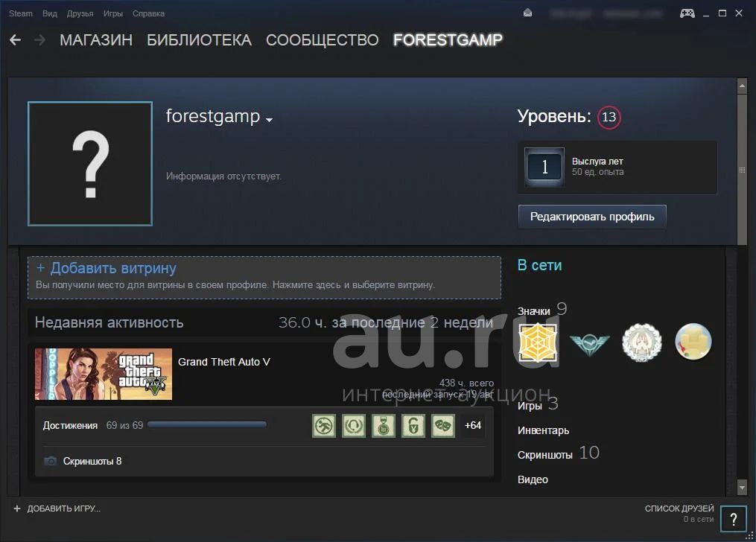View the circular ring achievement icon
The image size is (756, 542).
pos(353,426)
